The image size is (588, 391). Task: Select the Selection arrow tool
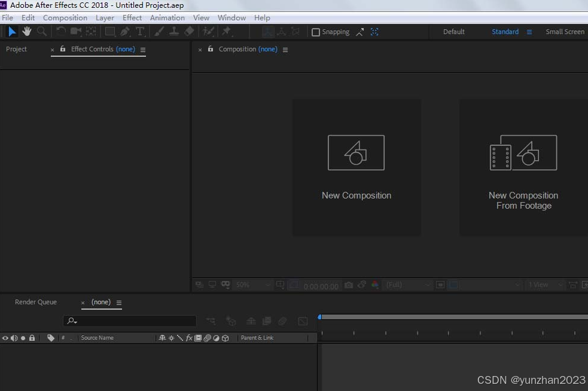[x=12, y=32]
